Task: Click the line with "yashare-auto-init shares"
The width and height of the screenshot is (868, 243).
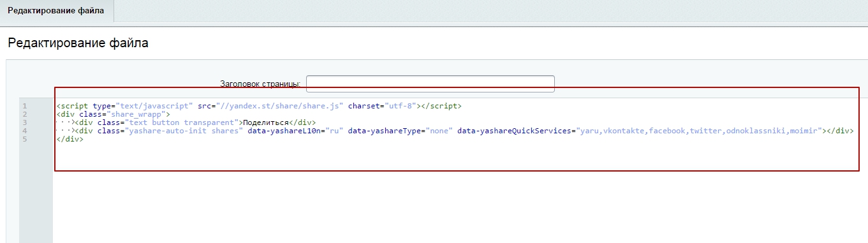Action: [455, 131]
